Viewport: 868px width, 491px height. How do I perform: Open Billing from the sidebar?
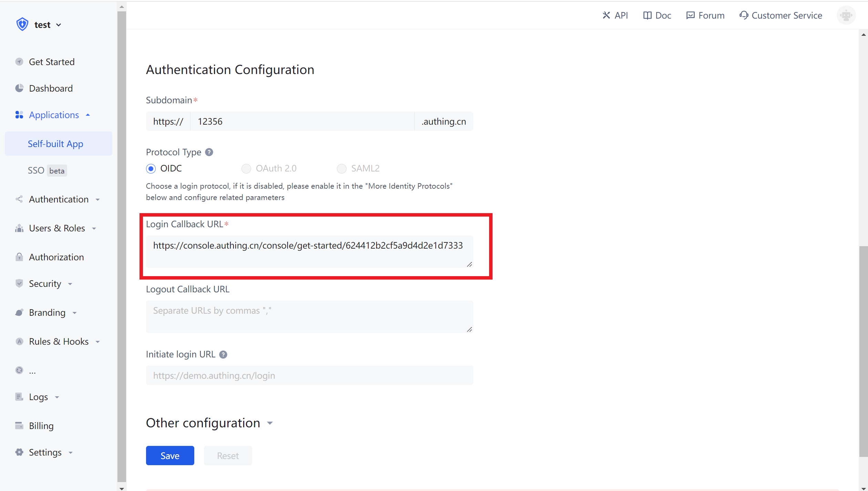pos(41,426)
